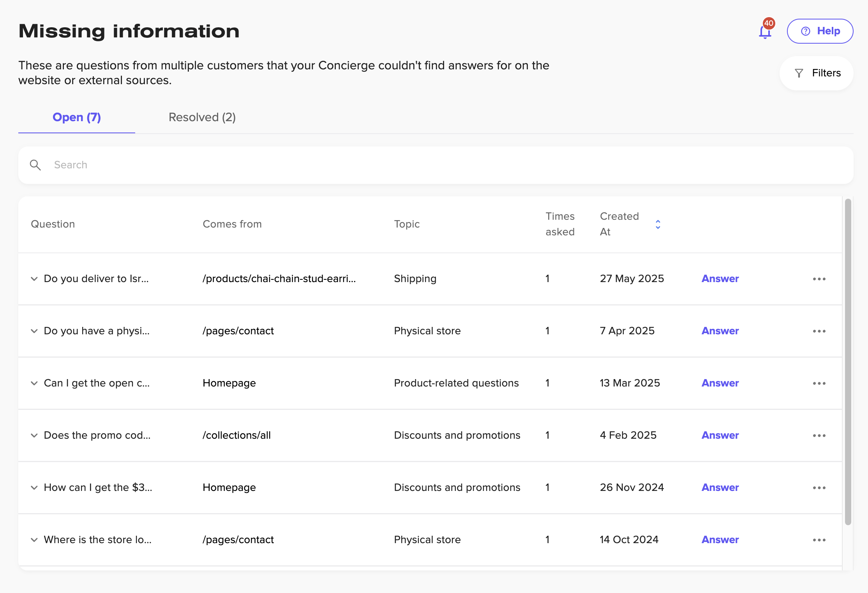Click the Filters funnel icon
The height and width of the screenshot is (593, 868).
(799, 73)
